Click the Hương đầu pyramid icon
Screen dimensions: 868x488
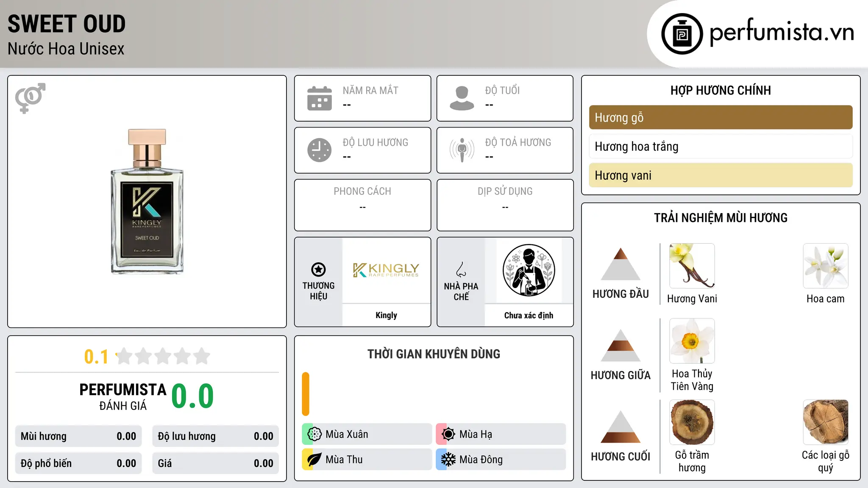tap(620, 264)
